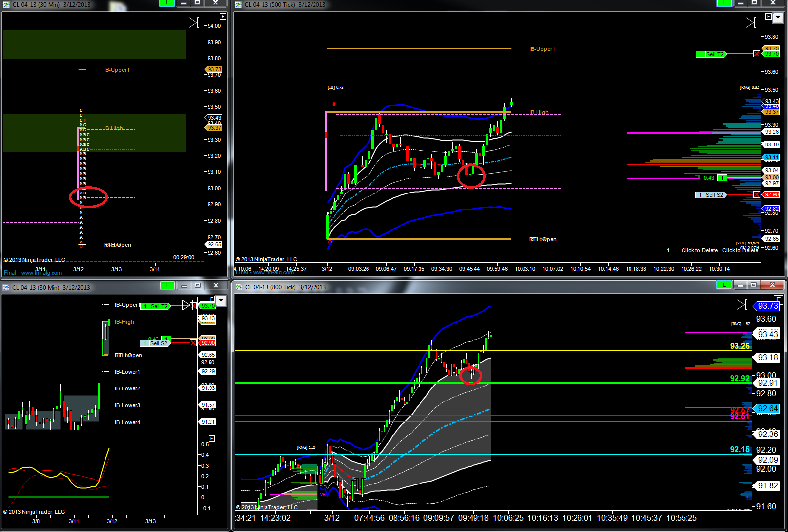Minimize the 500 Tick chart window
788x532 pixels.
point(741,3)
